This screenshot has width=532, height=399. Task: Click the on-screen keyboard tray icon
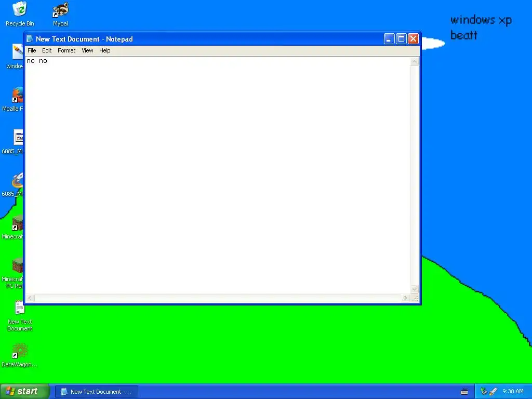(x=464, y=392)
